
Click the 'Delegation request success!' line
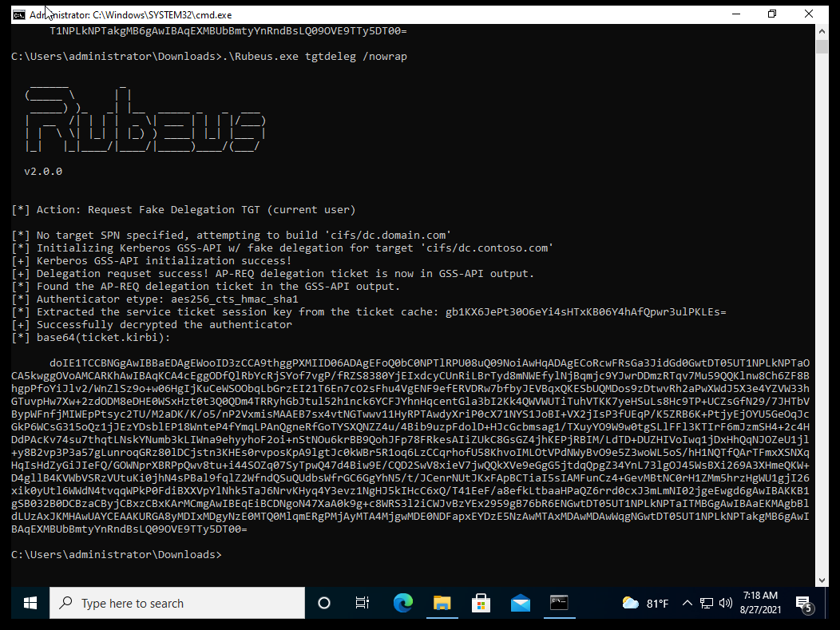point(272,274)
